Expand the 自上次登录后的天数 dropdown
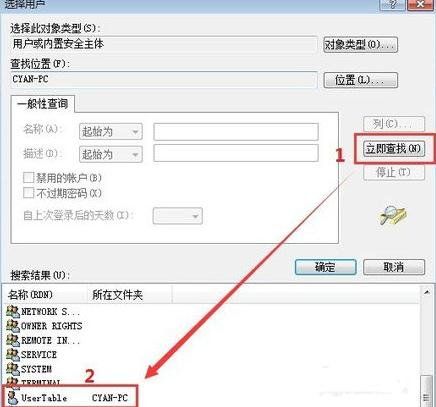This screenshot has width=436, height=407. [x=178, y=216]
